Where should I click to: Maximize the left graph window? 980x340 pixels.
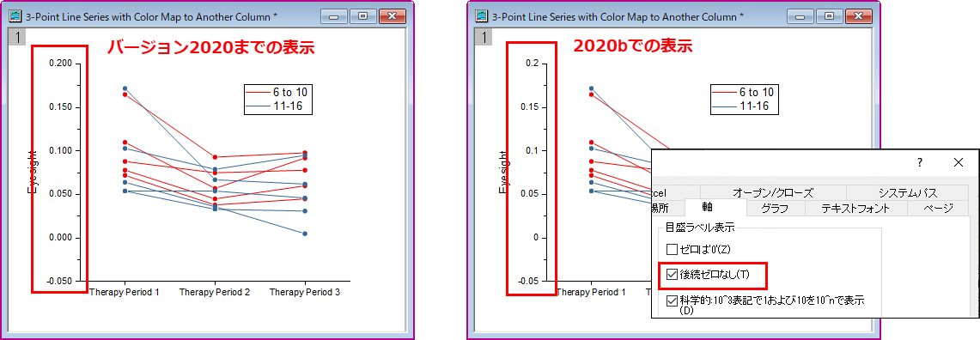point(362,17)
